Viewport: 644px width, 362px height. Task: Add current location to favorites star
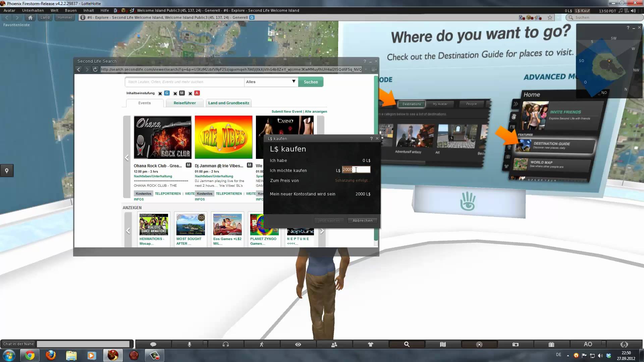point(550,17)
